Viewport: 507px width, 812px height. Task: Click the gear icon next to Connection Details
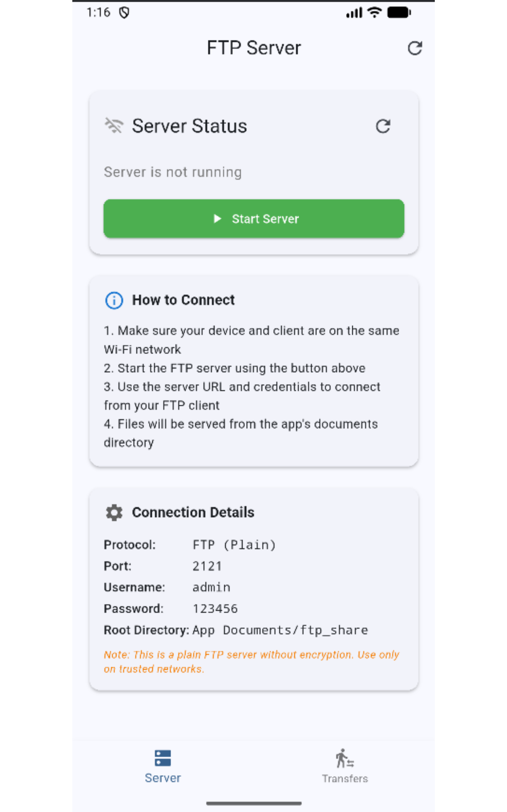coord(114,513)
